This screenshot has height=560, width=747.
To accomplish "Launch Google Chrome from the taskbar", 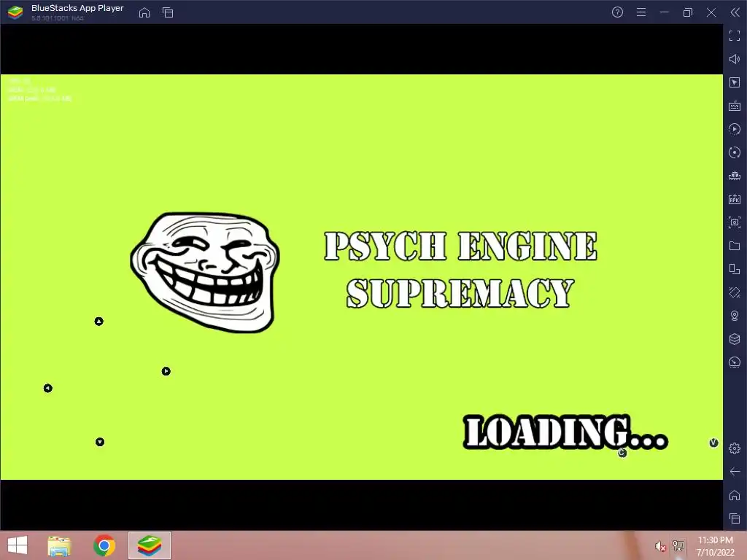I will coord(104,545).
